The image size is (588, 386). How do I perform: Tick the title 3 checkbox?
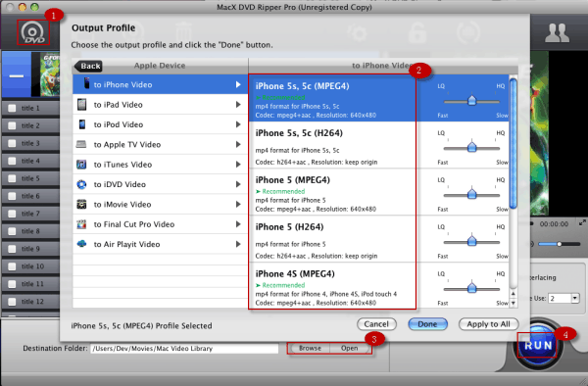click(12, 143)
